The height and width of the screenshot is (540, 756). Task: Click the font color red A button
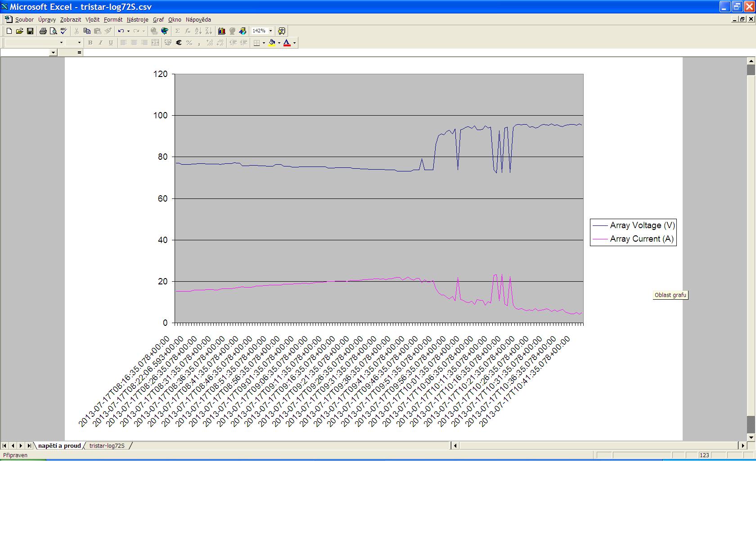[x=287, y=43]
